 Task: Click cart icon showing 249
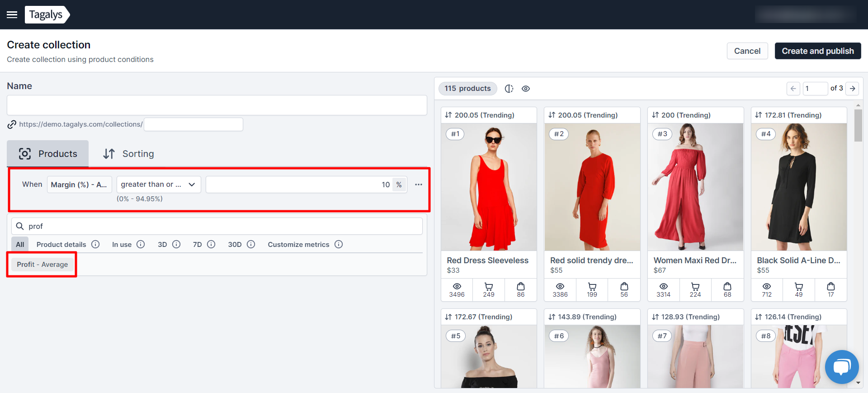[x=489, y=286]
